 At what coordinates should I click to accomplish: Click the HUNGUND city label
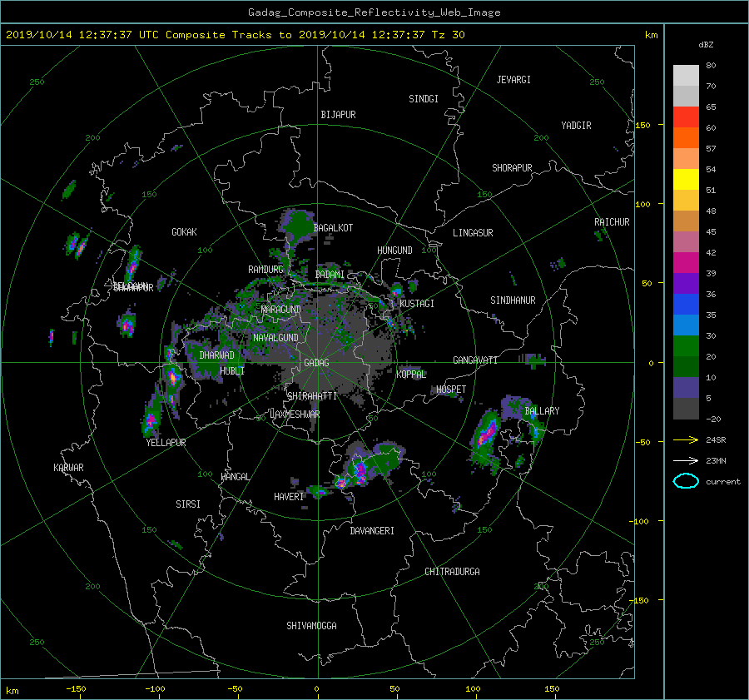[x=394, y=251]
